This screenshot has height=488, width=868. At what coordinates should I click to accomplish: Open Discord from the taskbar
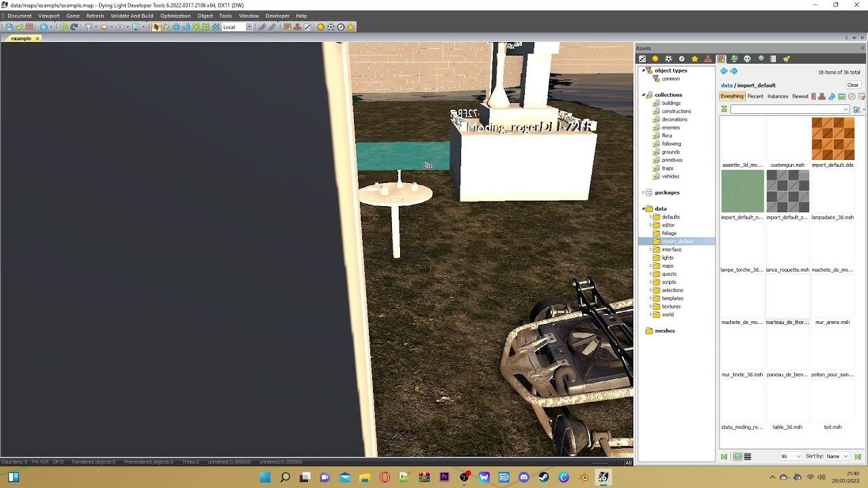(524, 477)
